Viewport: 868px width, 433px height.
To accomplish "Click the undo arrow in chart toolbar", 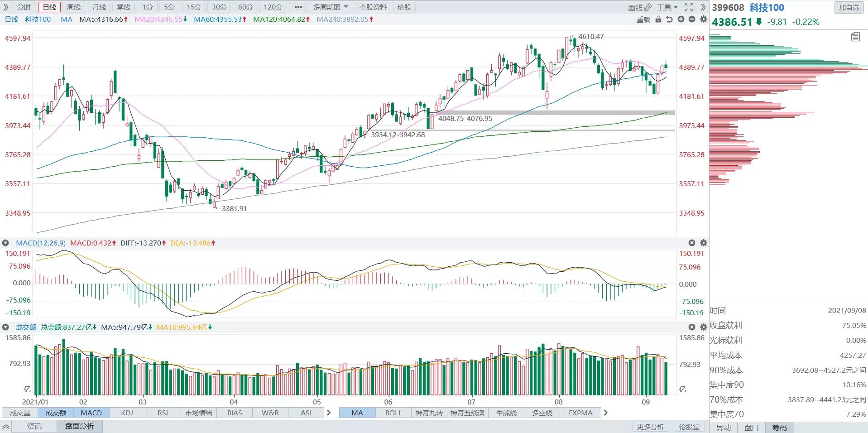I will (669, 19).
